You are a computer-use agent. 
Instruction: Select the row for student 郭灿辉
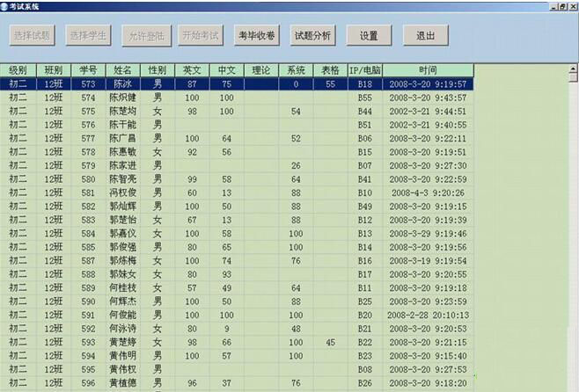pos(122,207)
